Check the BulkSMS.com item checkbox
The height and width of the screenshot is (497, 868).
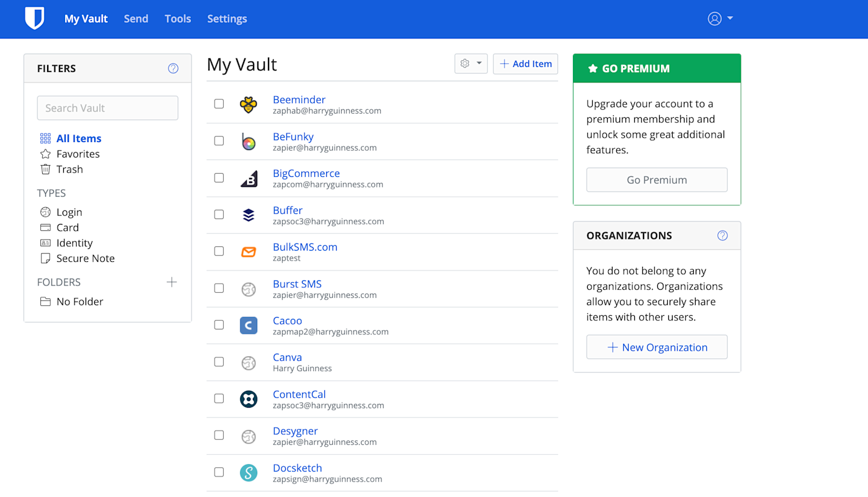click(x=219, y=251)
